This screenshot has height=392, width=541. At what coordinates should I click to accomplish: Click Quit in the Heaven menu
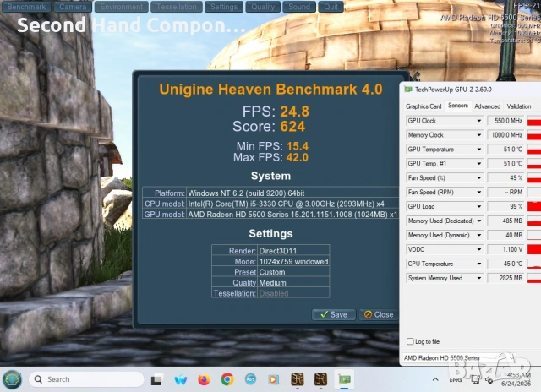[x=331, y=7]
